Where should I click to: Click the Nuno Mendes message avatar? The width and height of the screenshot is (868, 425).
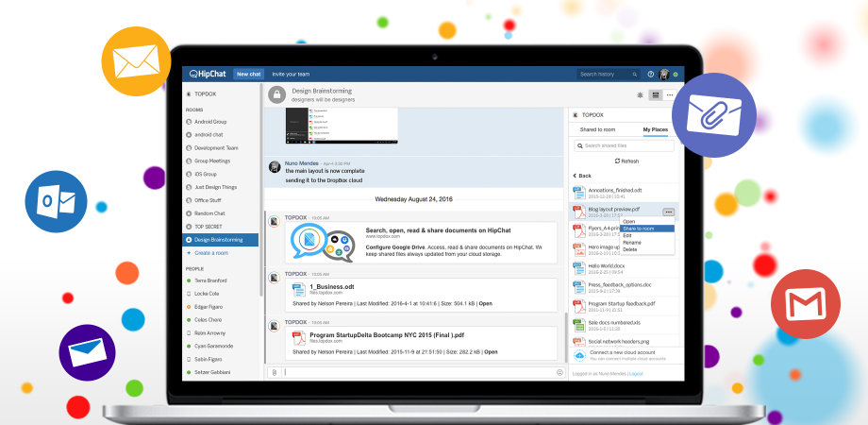click(275, 167)
